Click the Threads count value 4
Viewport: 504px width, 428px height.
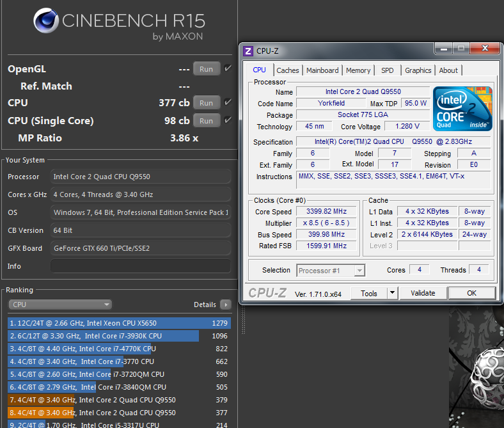pyautogui.click(x=479, y=269)
